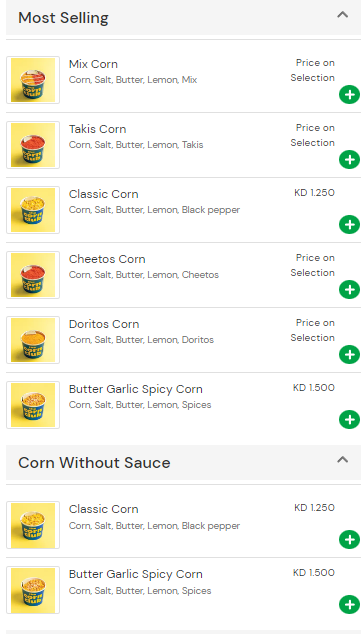The image size is (361, 634).
Task: Collapse the Corn Without Sauce chevron
Action: click(x=342, y=460)
